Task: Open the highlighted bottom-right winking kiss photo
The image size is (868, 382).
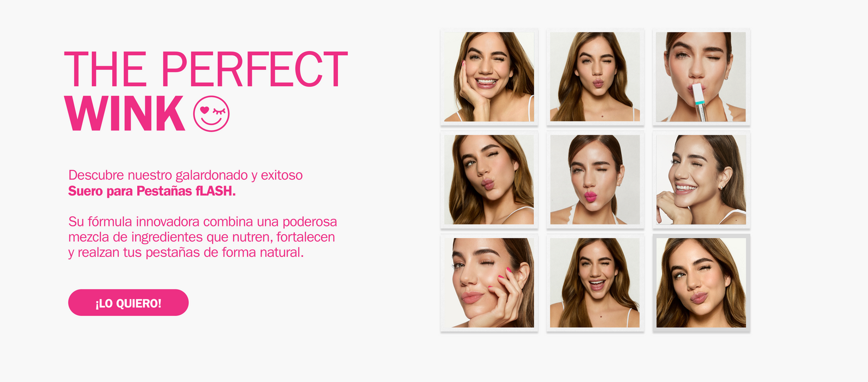Action: pos(701,283)
